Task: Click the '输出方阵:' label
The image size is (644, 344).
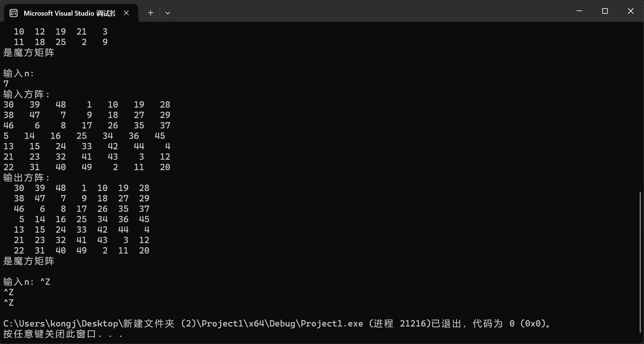Action: tap(26, 178)
